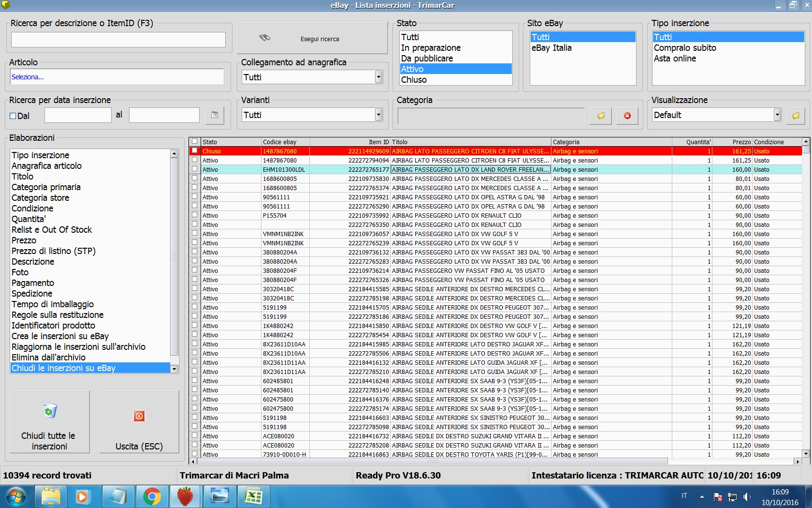Check the row with item ID 222272794094

coord(194,160)
